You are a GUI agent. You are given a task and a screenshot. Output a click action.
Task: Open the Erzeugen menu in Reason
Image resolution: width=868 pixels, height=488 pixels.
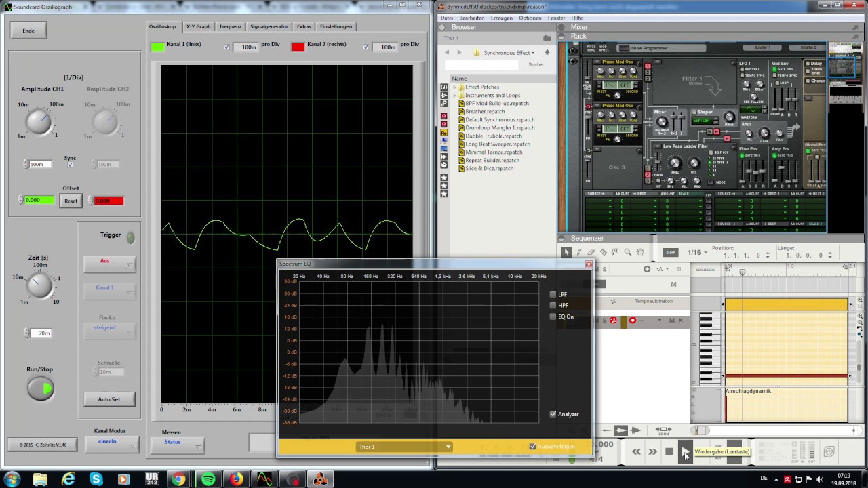click(x=502, y=18)
